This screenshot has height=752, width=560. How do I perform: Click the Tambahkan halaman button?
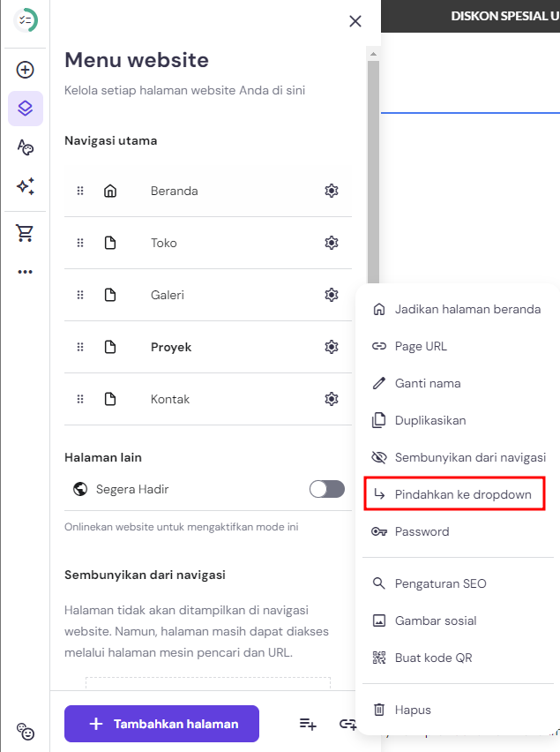click(161, 723)
